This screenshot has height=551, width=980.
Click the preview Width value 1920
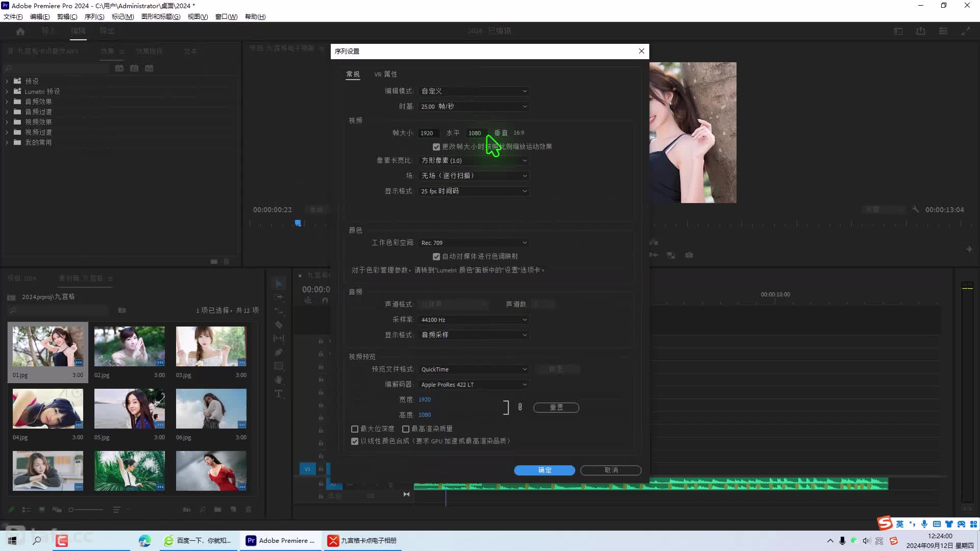(425, 399)
